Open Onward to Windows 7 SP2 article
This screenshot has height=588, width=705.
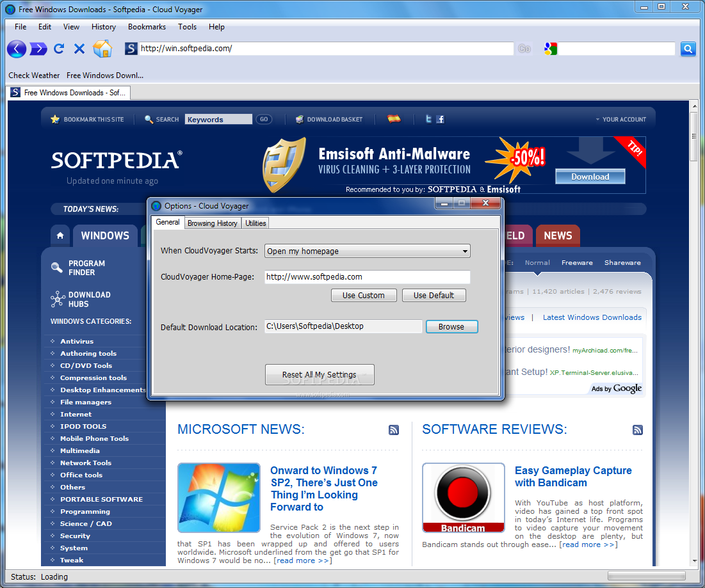coord(324,489)
